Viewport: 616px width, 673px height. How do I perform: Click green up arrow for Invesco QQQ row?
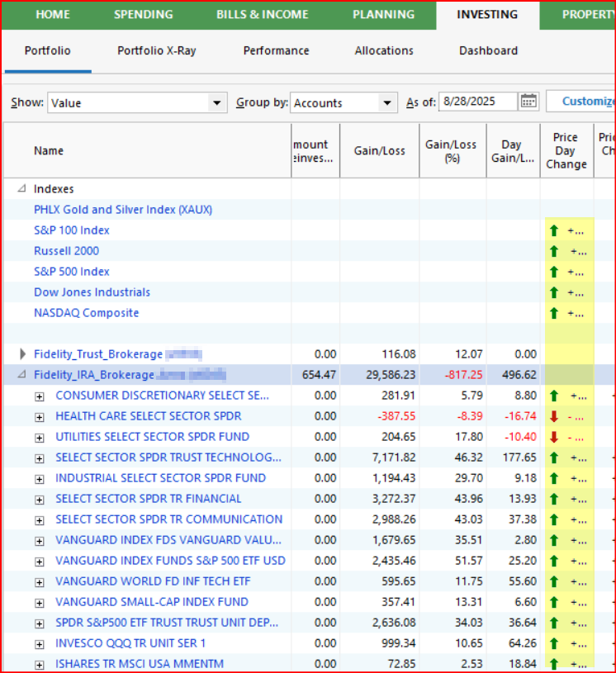pyautogui.click(x=554, y=643)
